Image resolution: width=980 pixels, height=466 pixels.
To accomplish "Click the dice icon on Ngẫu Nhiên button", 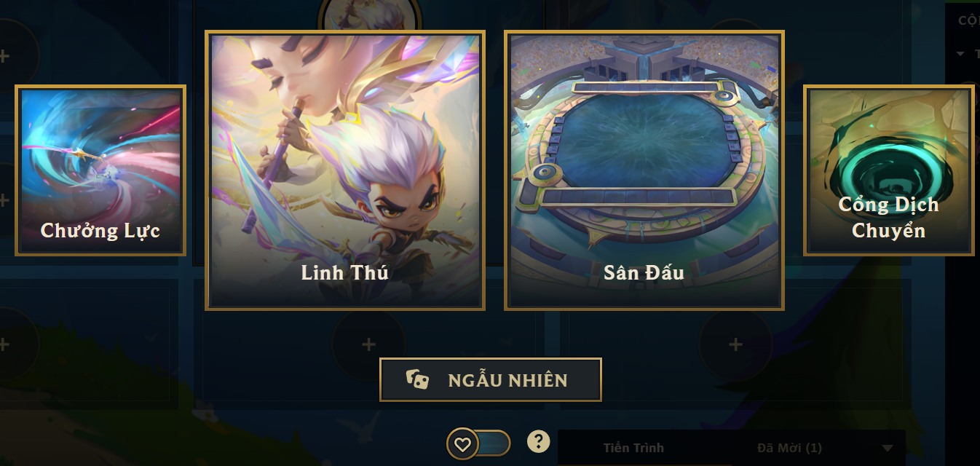I will pos(417,379).
